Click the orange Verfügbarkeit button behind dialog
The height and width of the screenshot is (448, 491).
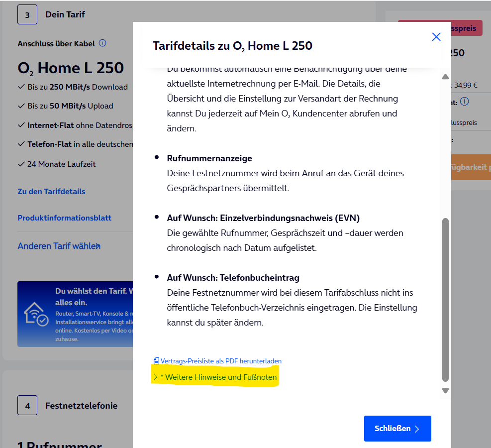[x=471, y=167]
